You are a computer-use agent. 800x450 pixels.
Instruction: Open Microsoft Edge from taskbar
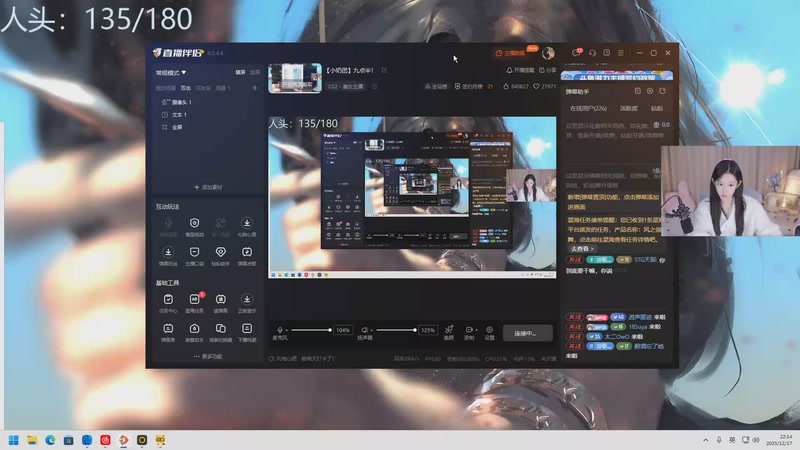click(x=50, y=440)
